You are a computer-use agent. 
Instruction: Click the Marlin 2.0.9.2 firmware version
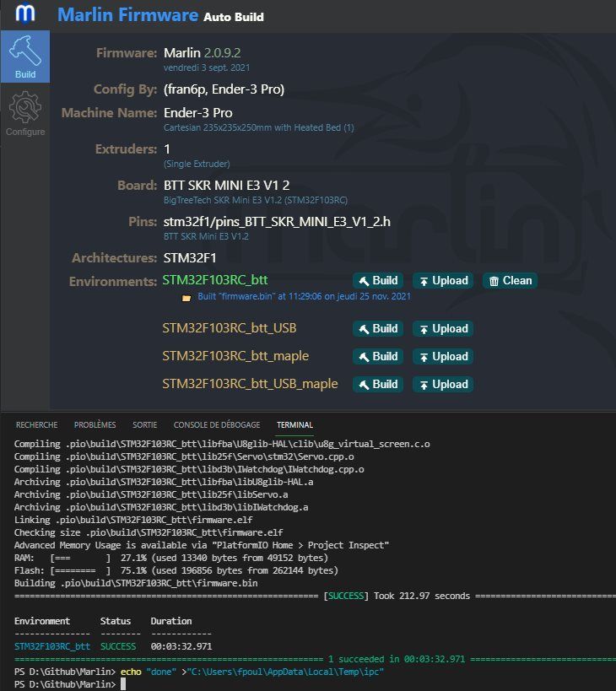tap(203, 53)
